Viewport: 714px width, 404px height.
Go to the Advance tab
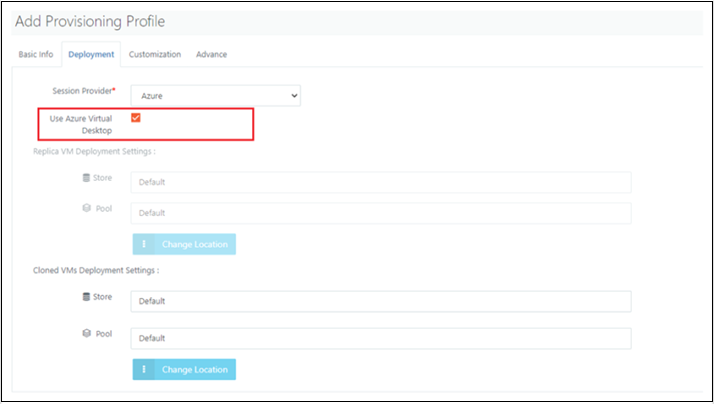[x=211, y=54]
